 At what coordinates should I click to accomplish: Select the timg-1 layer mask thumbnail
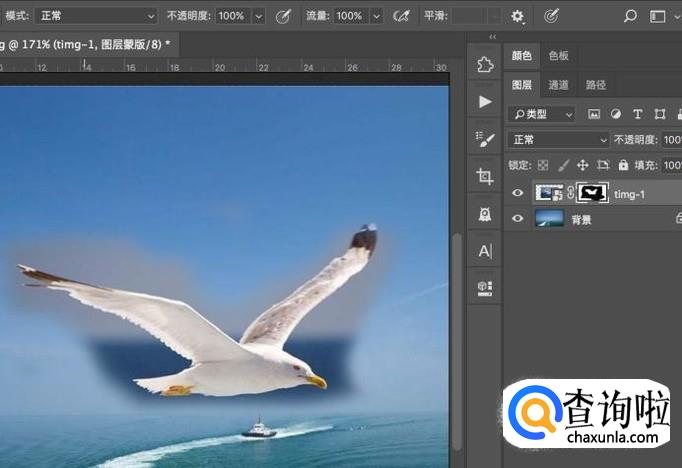pyautogui.click(x=593, y=193)
